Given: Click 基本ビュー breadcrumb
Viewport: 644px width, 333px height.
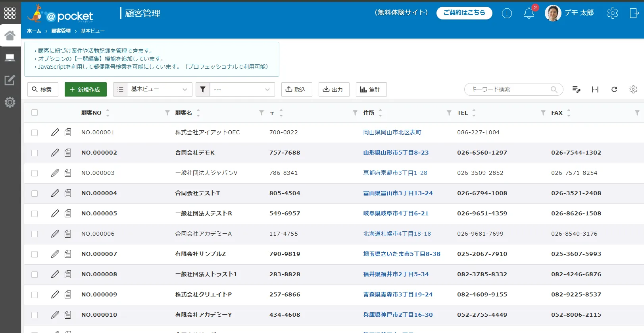Looking at the screenshot, I should pos(93,31).
